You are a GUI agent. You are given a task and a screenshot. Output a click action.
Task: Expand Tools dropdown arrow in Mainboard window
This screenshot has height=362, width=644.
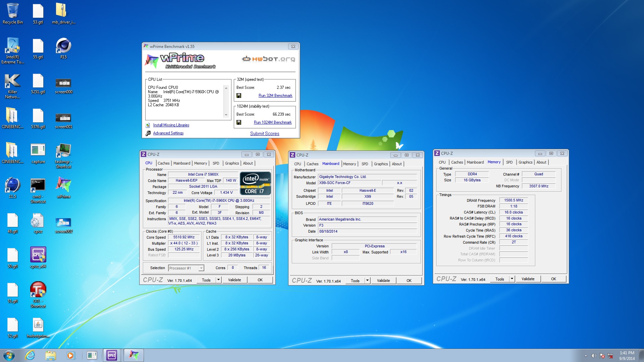coord(367,281)
